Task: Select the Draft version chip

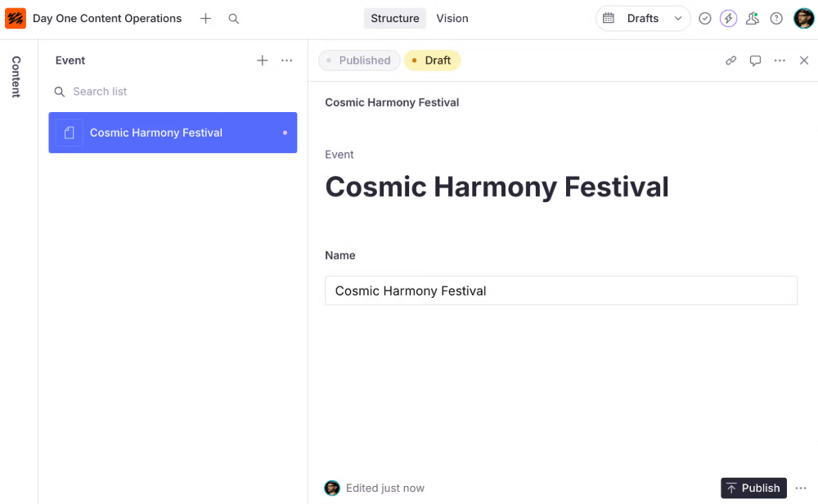Action: 432,61
